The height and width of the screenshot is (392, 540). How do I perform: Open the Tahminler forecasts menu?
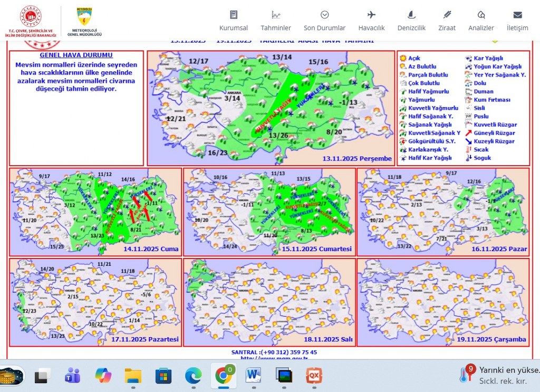click(x=276, y=21)
